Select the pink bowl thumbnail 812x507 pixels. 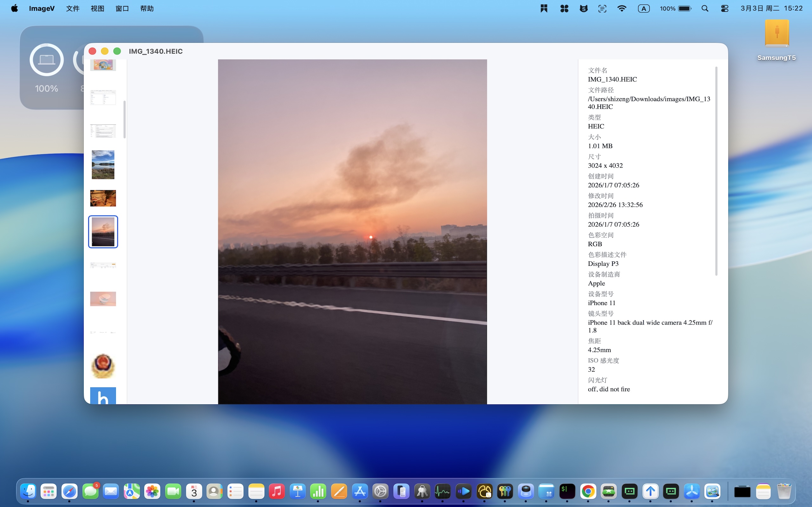(103, 299)
